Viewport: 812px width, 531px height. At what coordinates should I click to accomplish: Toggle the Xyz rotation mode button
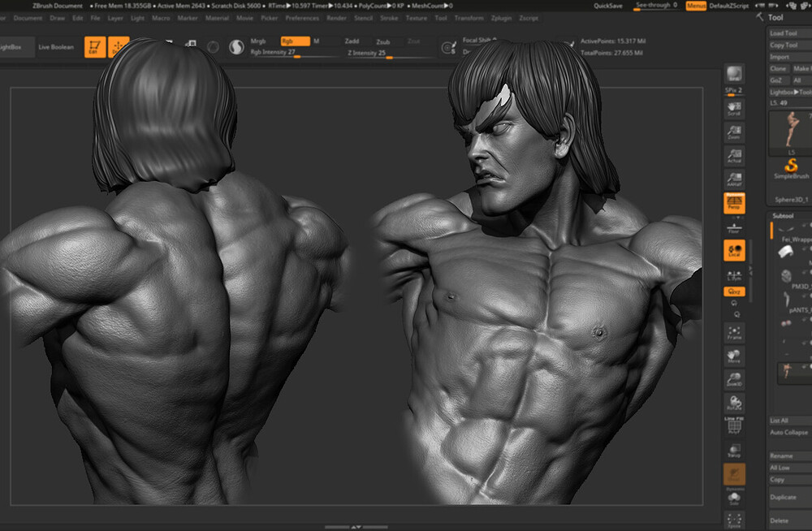click(x=734, y=291)
